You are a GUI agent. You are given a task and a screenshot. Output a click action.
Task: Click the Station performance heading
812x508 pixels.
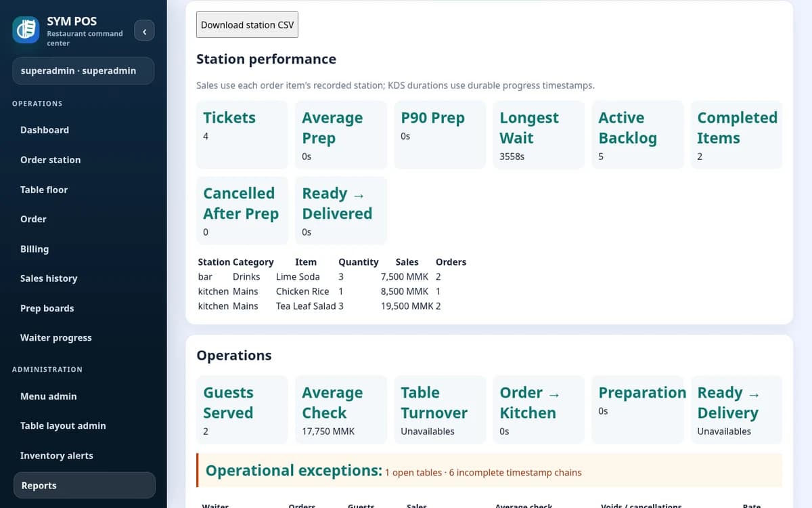point(266,59)
